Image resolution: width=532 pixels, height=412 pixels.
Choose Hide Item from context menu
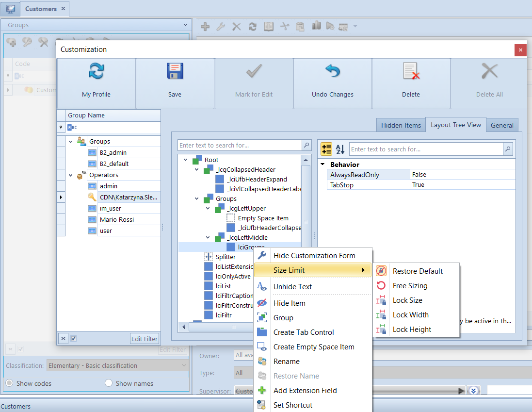pos(313,303)
